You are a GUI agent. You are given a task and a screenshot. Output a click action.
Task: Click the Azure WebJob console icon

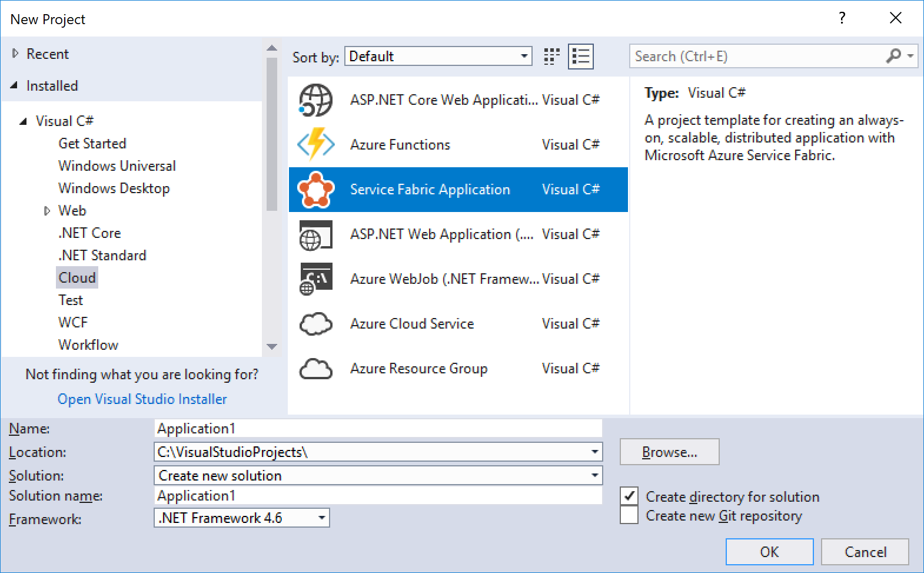pos(316,279)
